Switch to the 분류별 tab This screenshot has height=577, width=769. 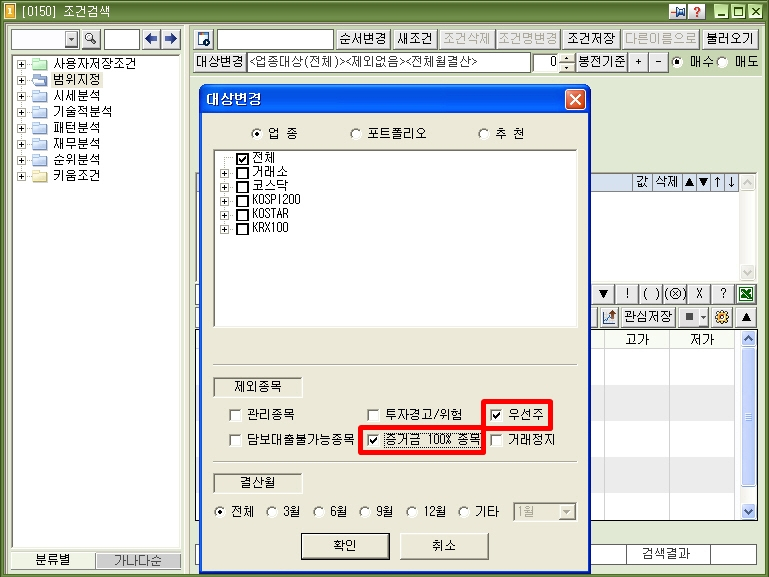(x=52, y=561)
